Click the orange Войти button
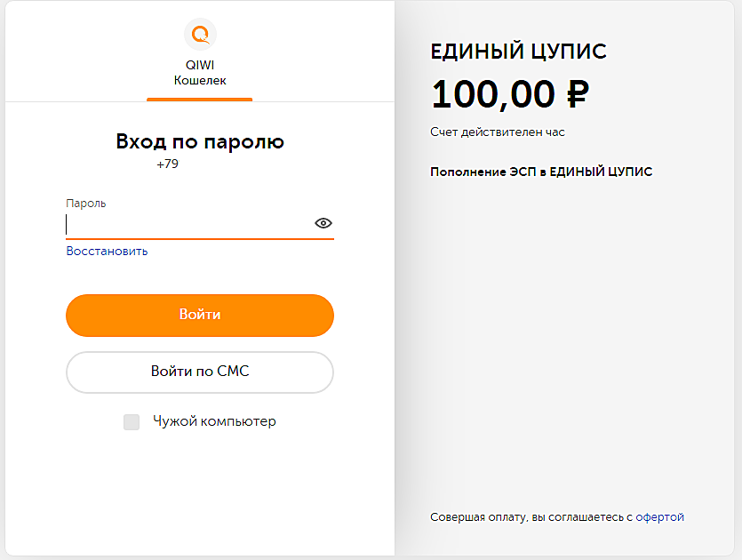The image size is (742, 560). coord(200,316)
